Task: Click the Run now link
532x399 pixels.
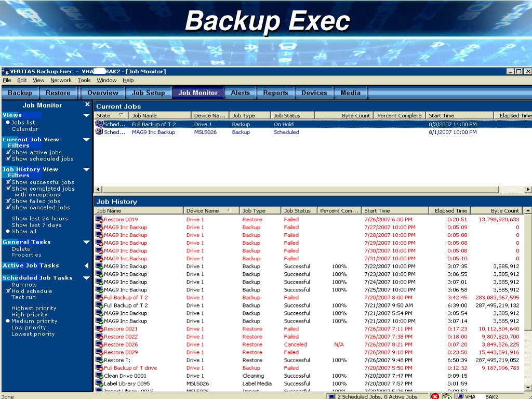Action: point(24,285)
